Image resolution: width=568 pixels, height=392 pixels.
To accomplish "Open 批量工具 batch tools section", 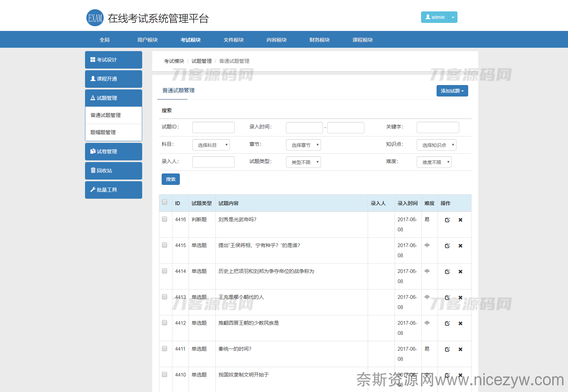I will click(114, 190).
